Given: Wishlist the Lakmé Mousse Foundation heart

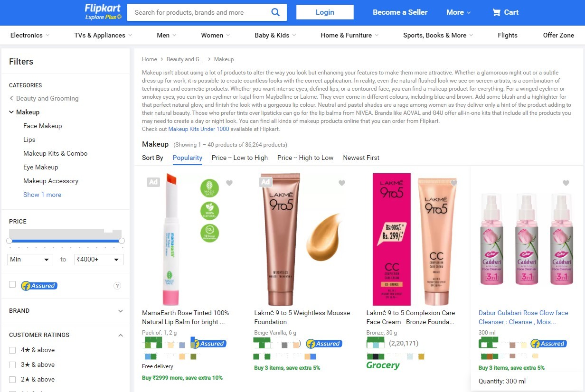Looking at the screenshot, I should point(341,183).
